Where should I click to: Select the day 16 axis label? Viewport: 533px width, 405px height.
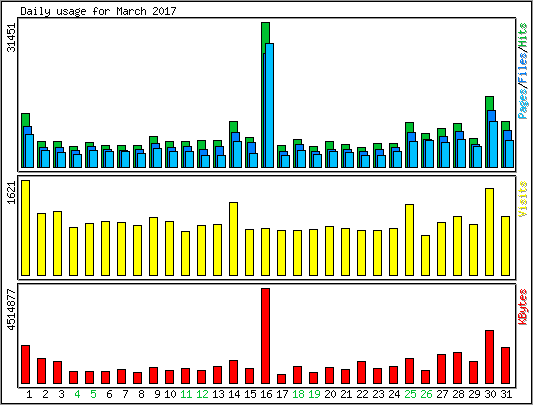coord(266,394)
